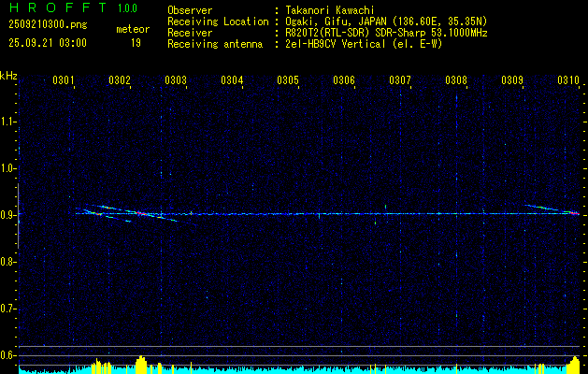The width and height of the screenshot is (588, 374).
Task: Click the 0304 time axis marker
Action: click(232, 79)
